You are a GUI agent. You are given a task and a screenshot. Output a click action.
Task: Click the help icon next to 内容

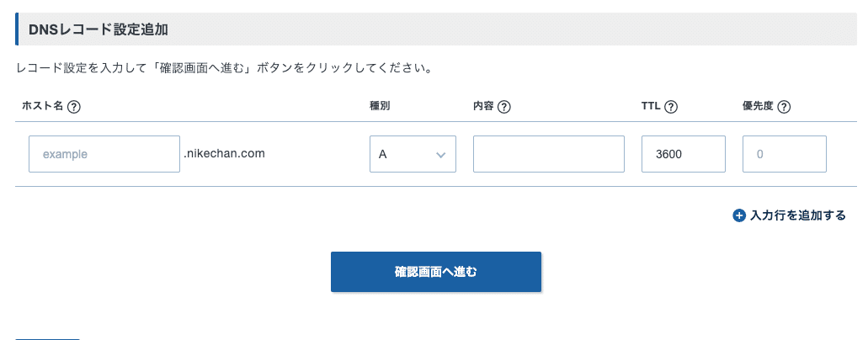[504, 107]
